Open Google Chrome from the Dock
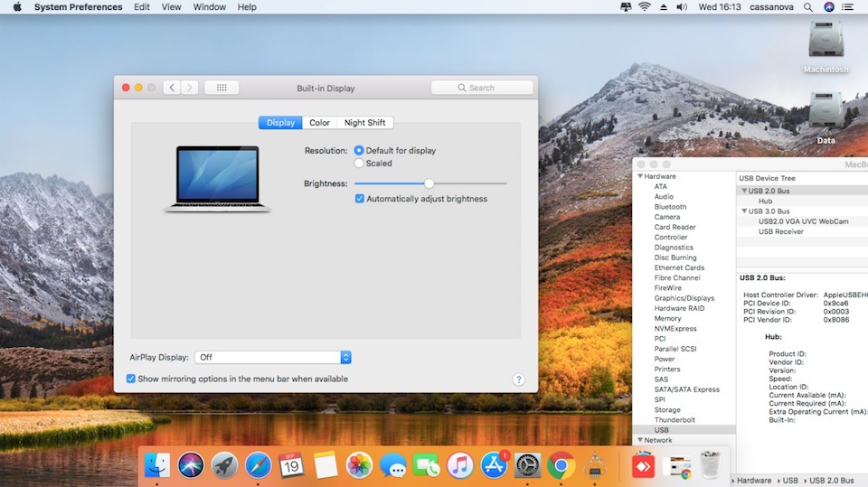Viewport: 868px width, 487px height. 561,465
